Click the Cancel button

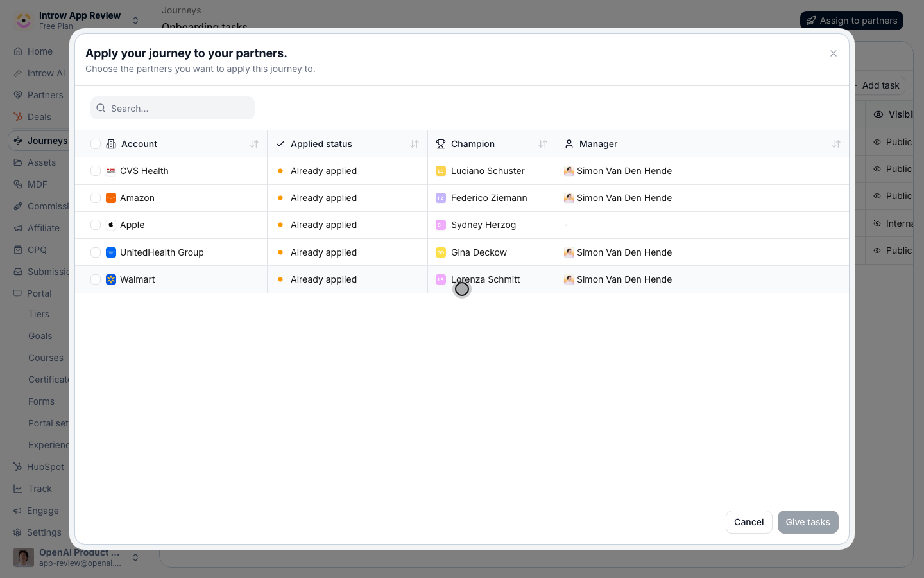coord(749,522)
